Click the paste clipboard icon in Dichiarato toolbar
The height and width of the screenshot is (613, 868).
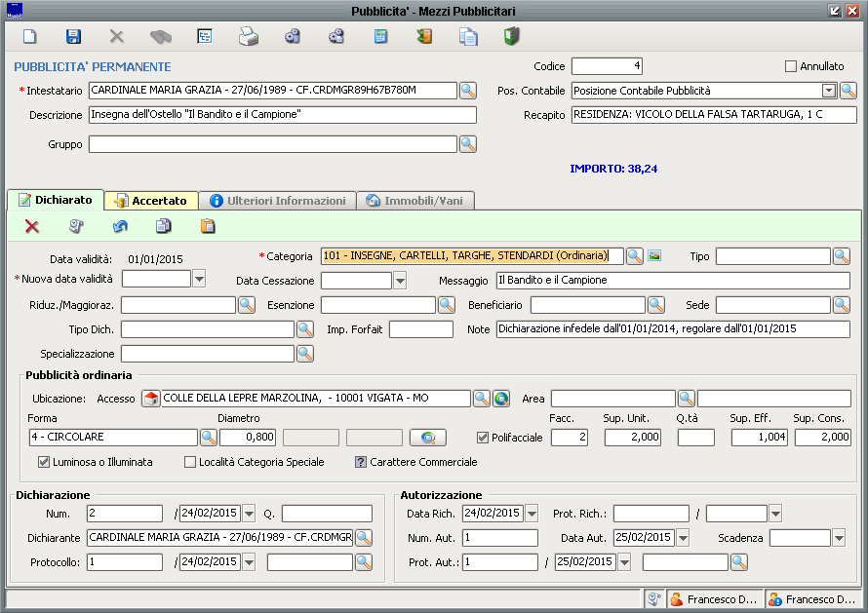208,226
